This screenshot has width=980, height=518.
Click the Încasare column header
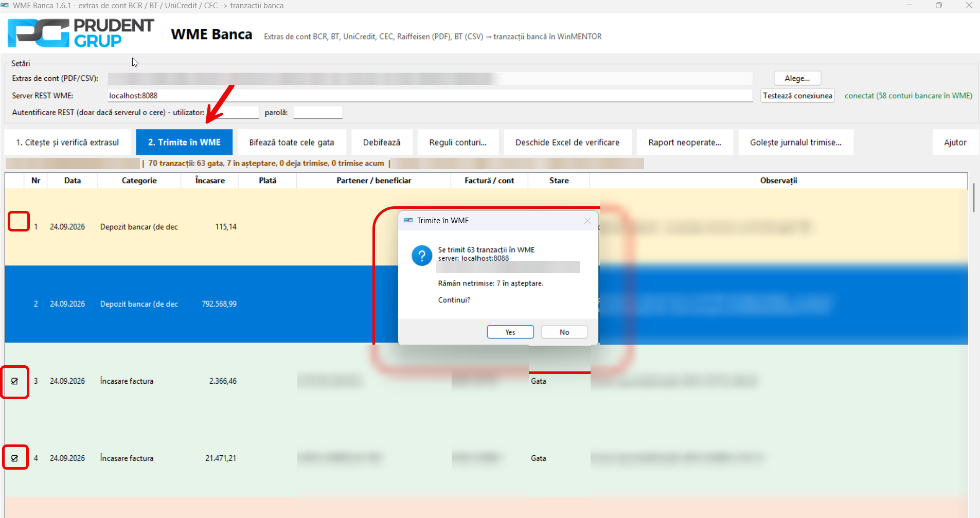210,181
